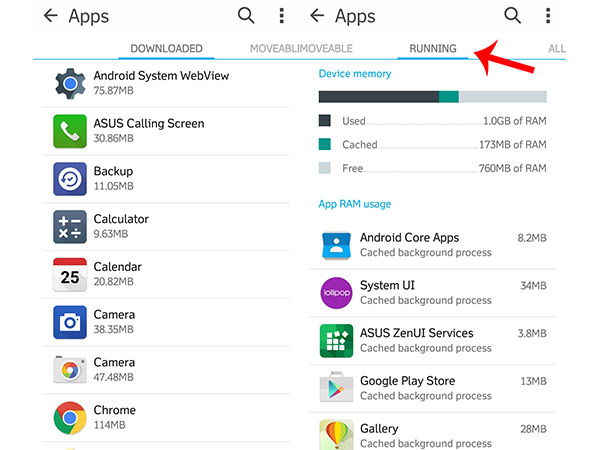600x450 pixels.
Task: Select the Backup app icon
Action: pyautogui.click(x=71, y=179)
